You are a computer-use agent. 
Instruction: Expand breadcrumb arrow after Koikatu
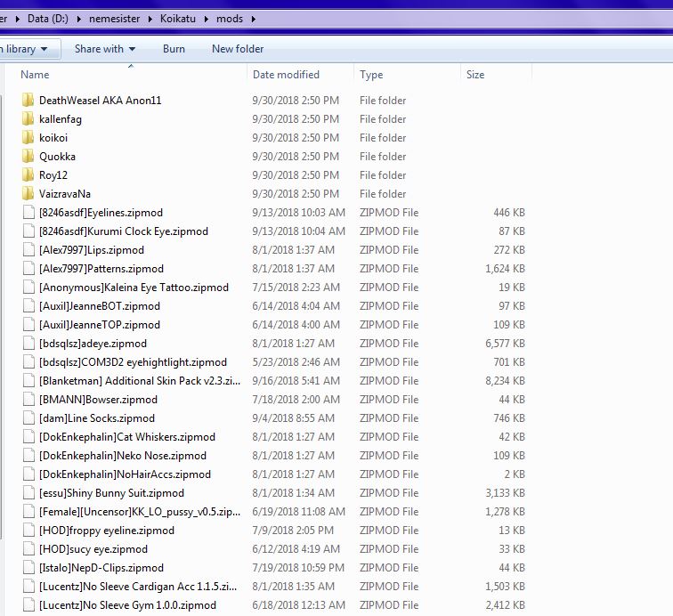point(207,19)
